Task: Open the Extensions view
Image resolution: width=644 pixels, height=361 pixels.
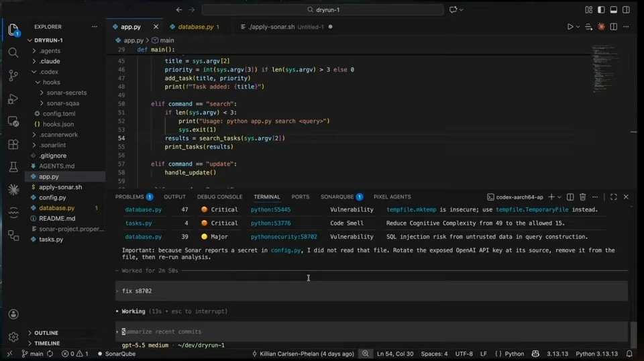Action: [13, 144]
